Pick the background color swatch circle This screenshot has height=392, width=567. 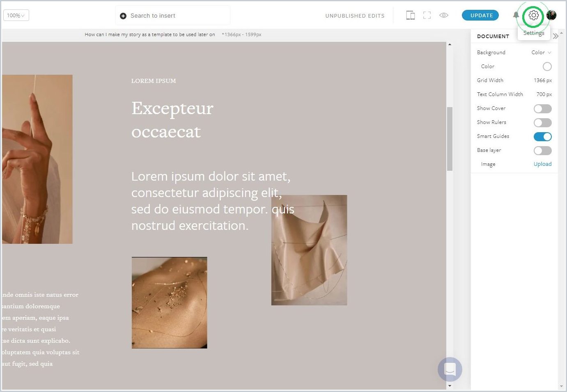(x=547, y=66)
